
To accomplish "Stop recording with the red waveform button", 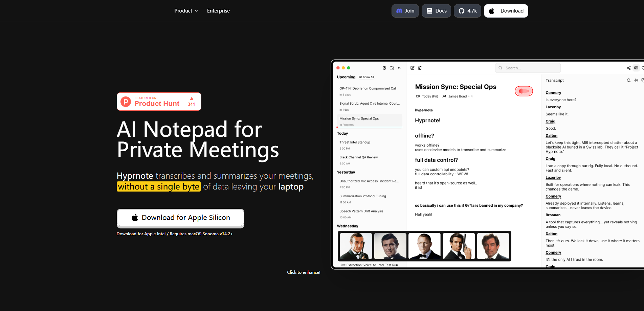I will [524, 91].
